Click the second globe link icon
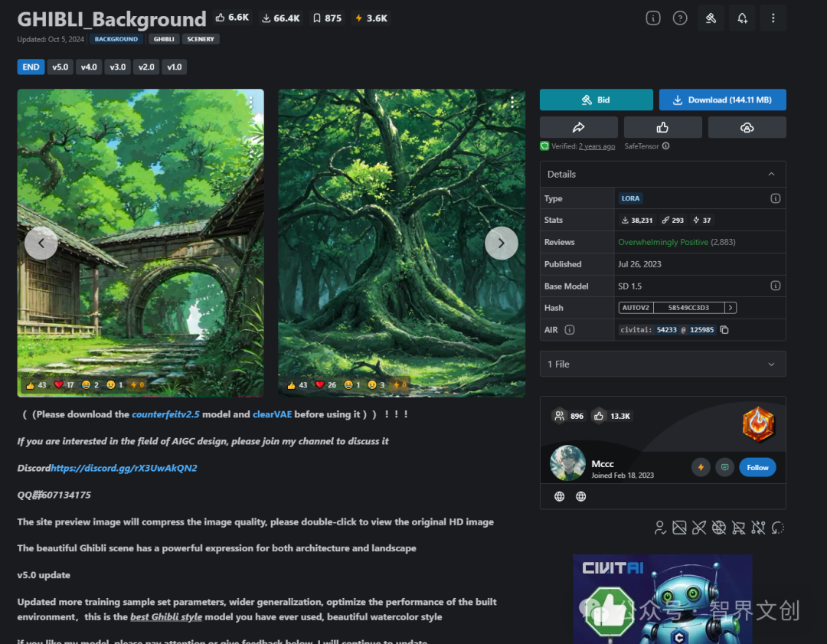This screenshot has height=644, width=827. (x=580, y=496)
